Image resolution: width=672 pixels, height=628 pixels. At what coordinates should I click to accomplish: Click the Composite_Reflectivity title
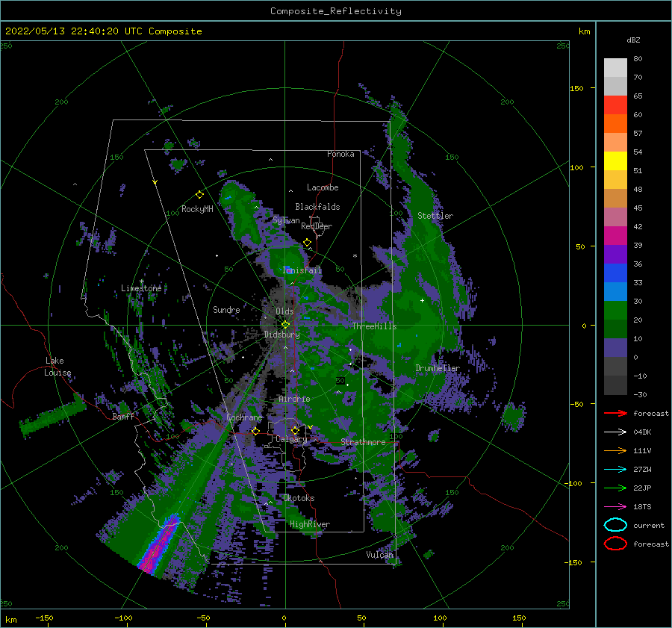336,11
